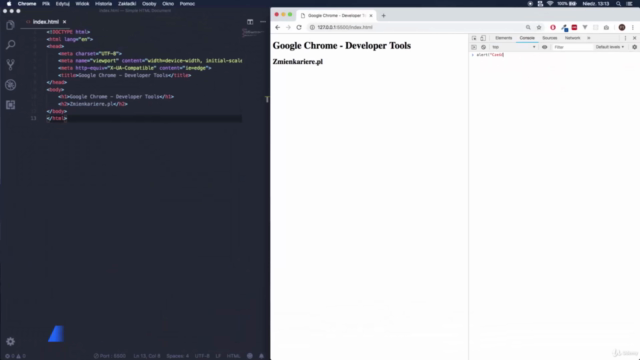Click the console prompt line with alert
640x360 pixels.
[x=554, y=55]
